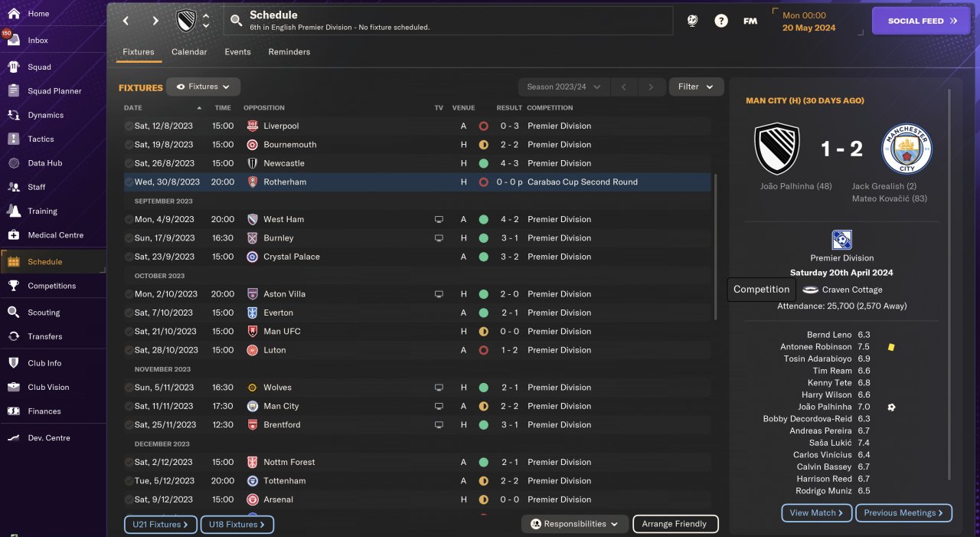This screenshot has height=537, width=980.
Task: Open Squad Planner clipboard icon
Action: [13, 90]
